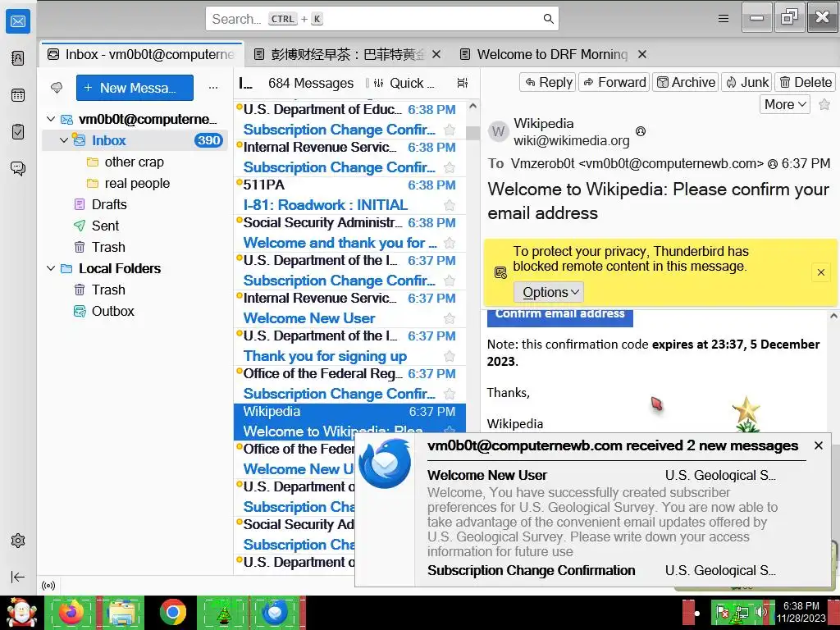Image resolution: width=840 pixels, height=630 pixels.
Task: Open the Address Book sidebar icon
Action: tap(18, 58)
